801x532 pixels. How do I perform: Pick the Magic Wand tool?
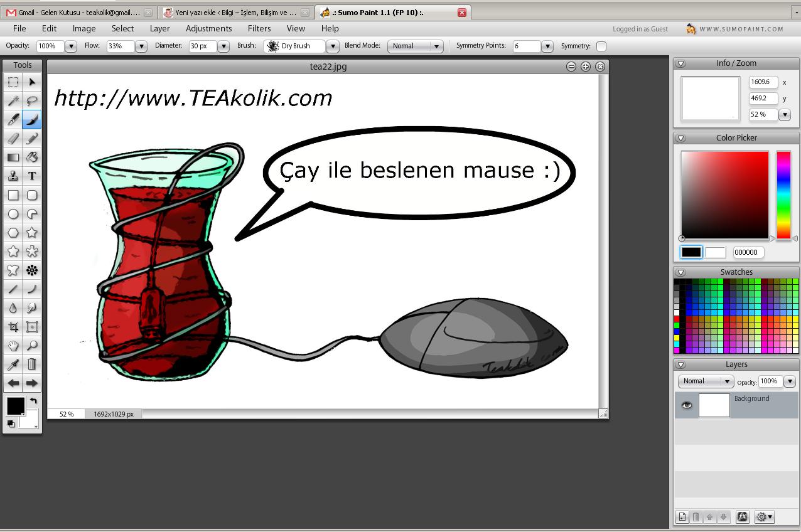[13, 100]
